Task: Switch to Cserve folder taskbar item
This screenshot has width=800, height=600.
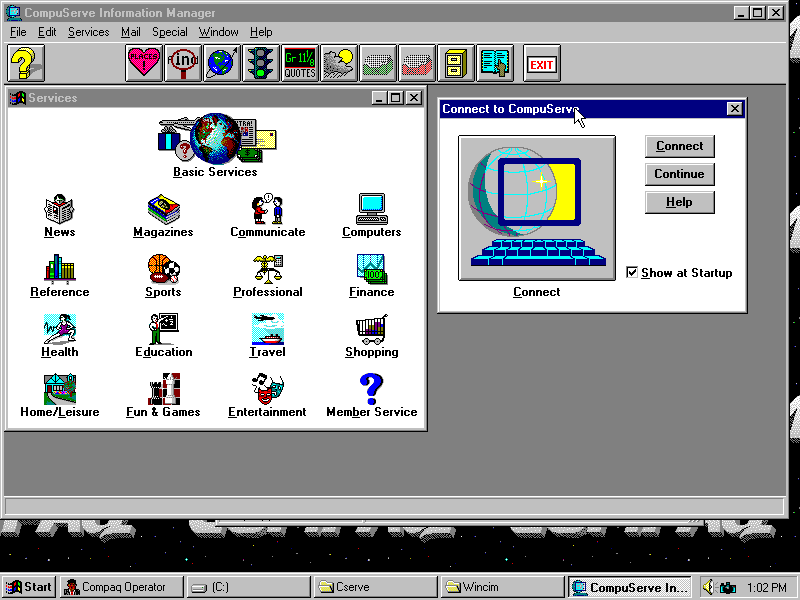Action: 376,587
